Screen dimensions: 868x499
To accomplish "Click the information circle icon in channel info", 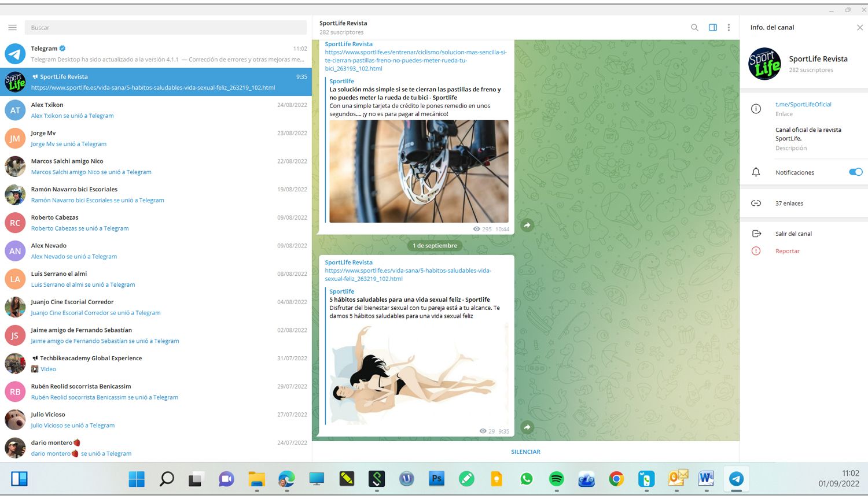I will click(x=756, y=109).
